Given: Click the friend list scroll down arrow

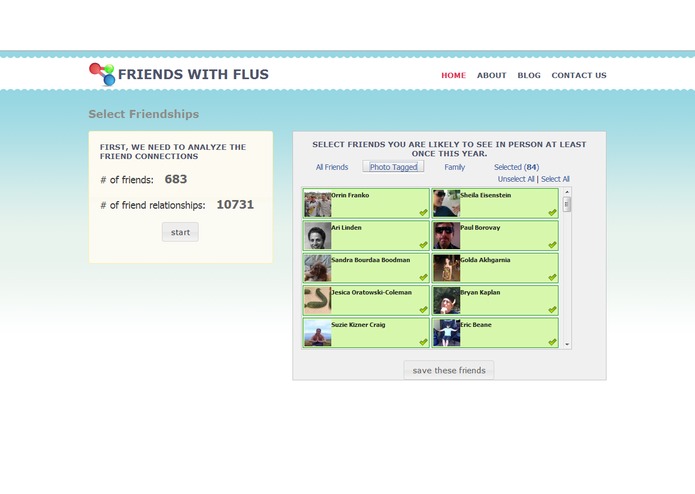Looking at the screenshot, I should click(567, 344).
